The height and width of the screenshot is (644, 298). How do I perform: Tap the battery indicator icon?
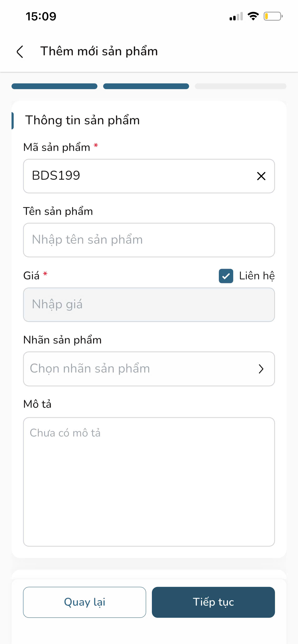pos(273,16)
